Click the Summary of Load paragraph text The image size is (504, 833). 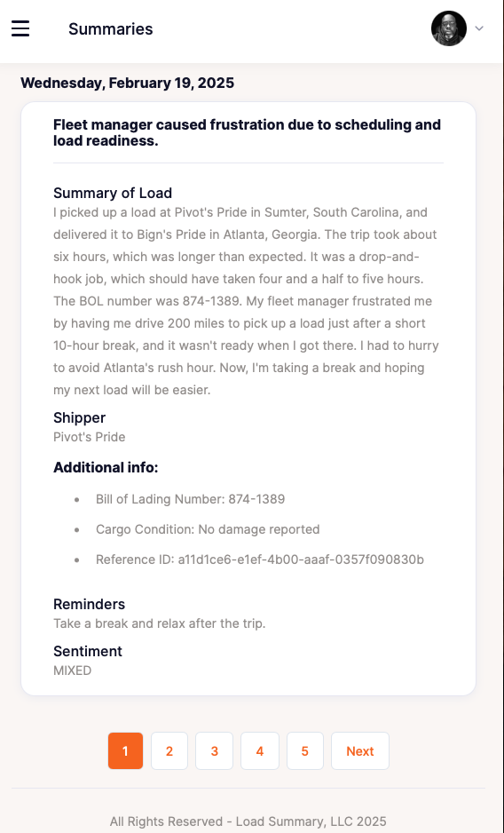(246, 301)
